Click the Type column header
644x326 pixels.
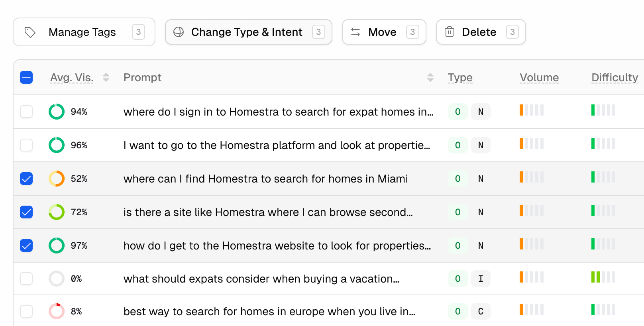(x=460, y=77)
